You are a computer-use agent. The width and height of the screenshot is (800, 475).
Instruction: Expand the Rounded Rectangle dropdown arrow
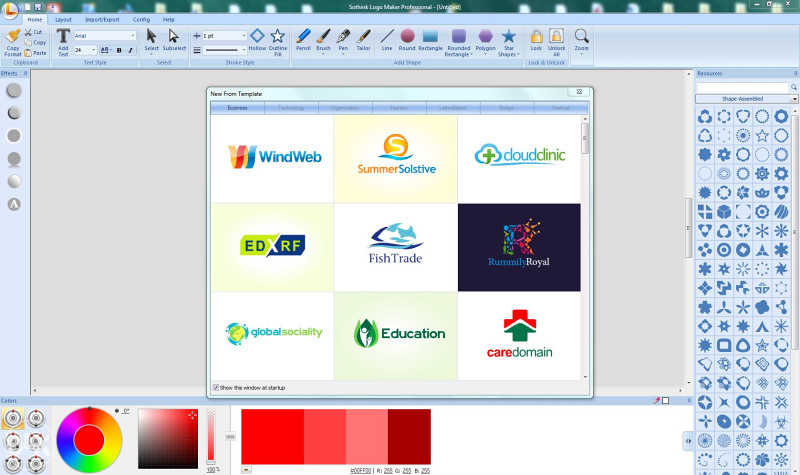pos(470,55)
